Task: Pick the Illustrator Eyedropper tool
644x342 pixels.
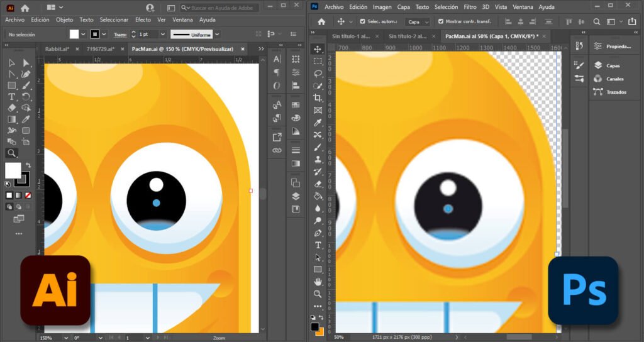Action: click(x=26, y=119)
